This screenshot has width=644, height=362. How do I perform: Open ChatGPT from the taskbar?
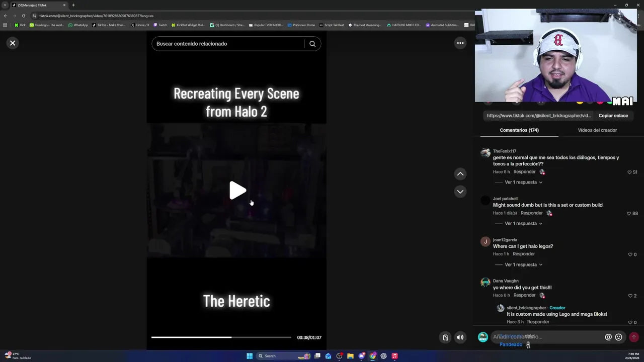click(383, 356)
